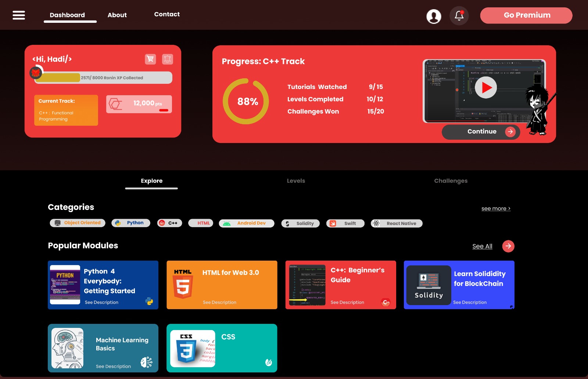Click the Python logo on Python module
The height and width of the screenshot is (379, 588).
coord(149,301)
